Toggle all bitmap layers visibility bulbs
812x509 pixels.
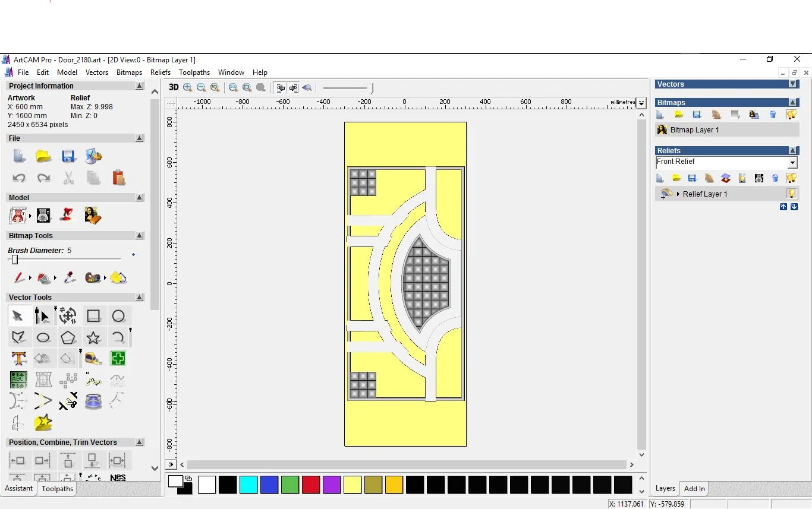791,115
